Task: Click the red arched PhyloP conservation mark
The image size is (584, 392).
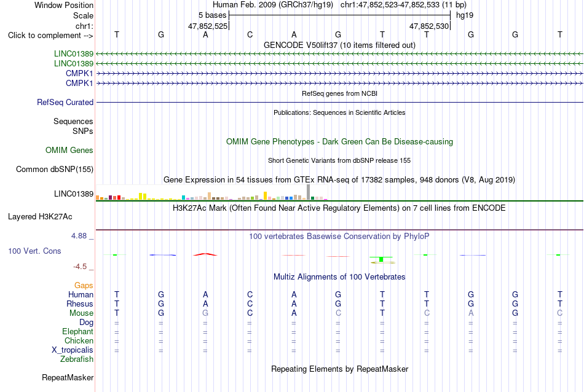Action: coord(205,254)
